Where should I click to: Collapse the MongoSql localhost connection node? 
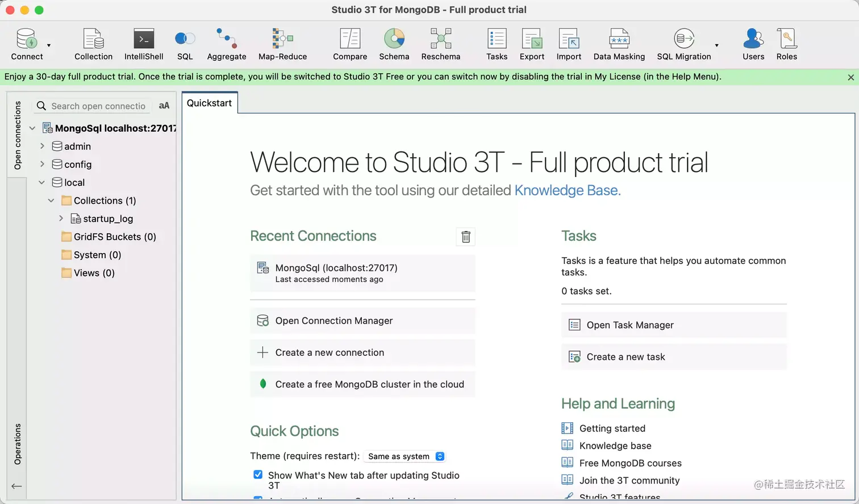[32, 128]
